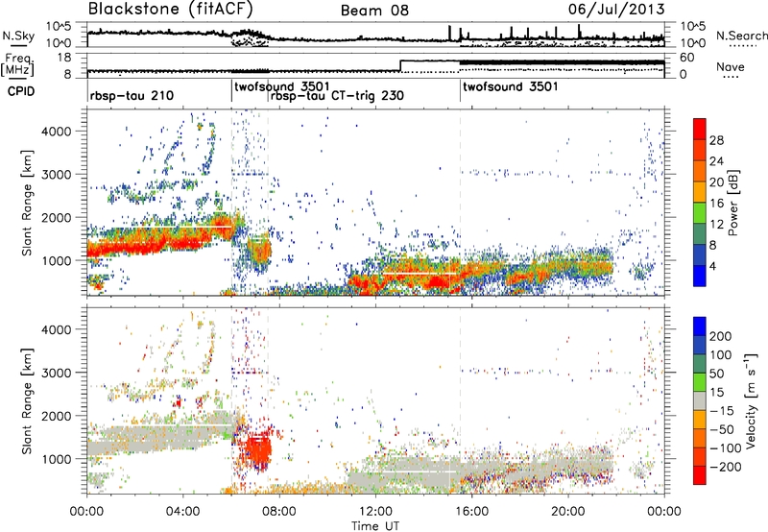Click the "2000" tick in the power panel
Image resolution: width=768 pixels, height=532 pixels.
[56, 217]
